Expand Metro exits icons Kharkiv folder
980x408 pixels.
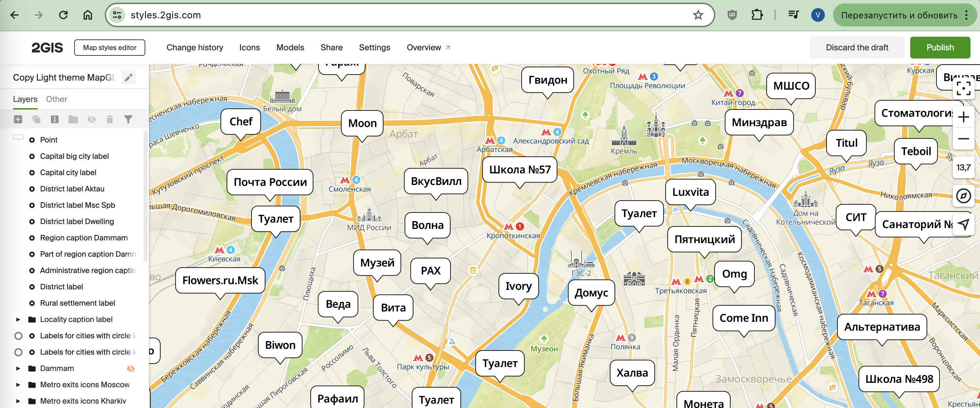click(18, 401)
